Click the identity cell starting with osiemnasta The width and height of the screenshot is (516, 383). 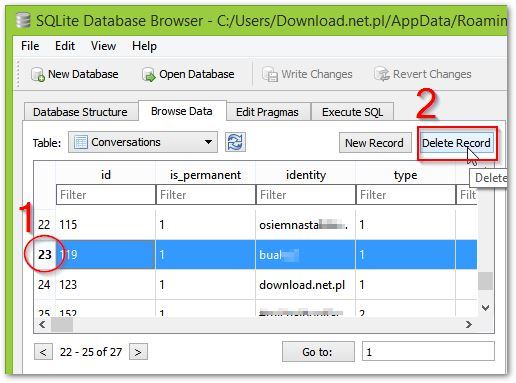point(305,225)
